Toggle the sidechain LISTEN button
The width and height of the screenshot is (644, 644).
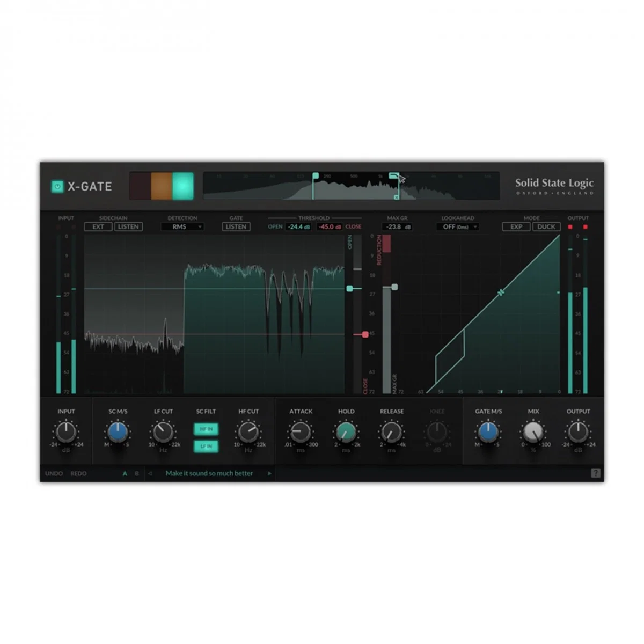128,226
